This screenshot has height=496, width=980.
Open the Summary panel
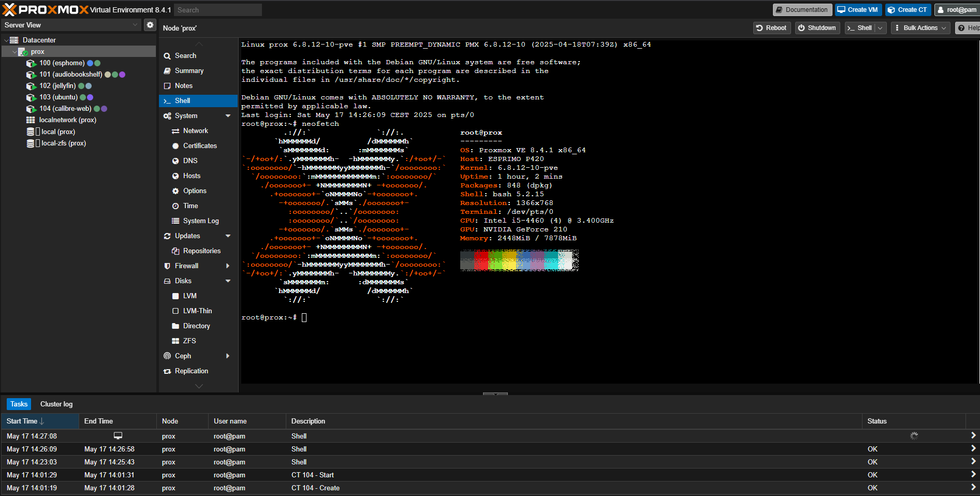pos(189,71)
